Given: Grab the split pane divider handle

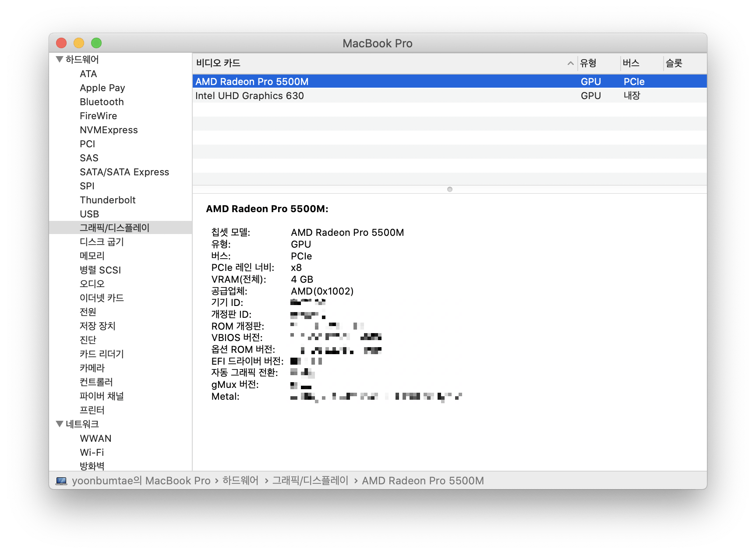Looking at the screenshot, I should coord(449,189).
